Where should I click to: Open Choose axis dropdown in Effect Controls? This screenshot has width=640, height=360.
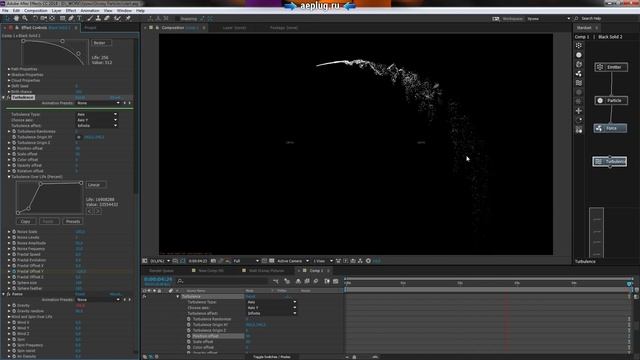(x=97, y=120)
